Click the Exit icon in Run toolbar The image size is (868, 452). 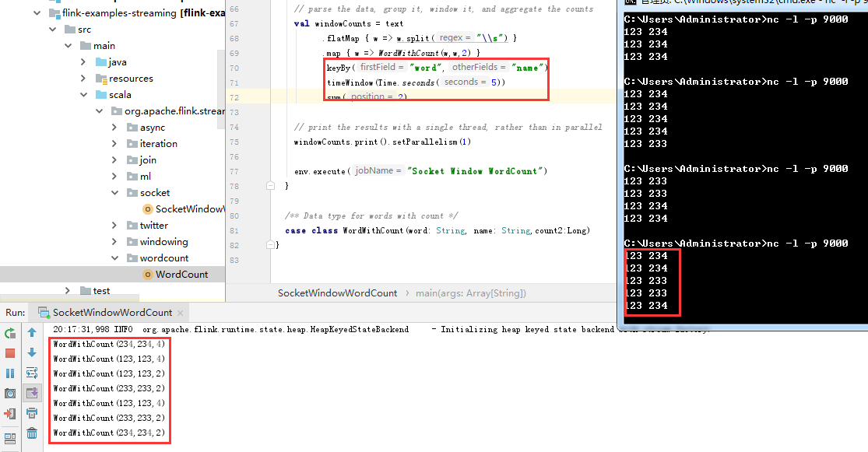10,413
